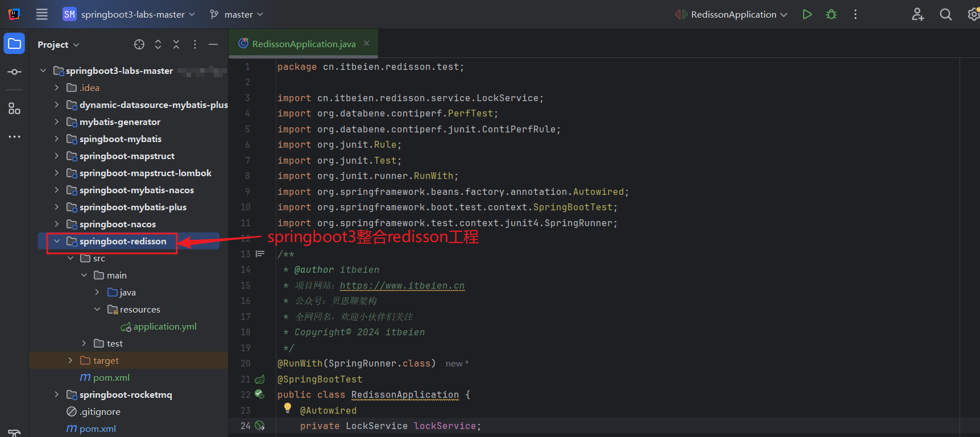This screenshot has width=980, height=437.
Task: Open application.yml file
Action: coord(165,326)
